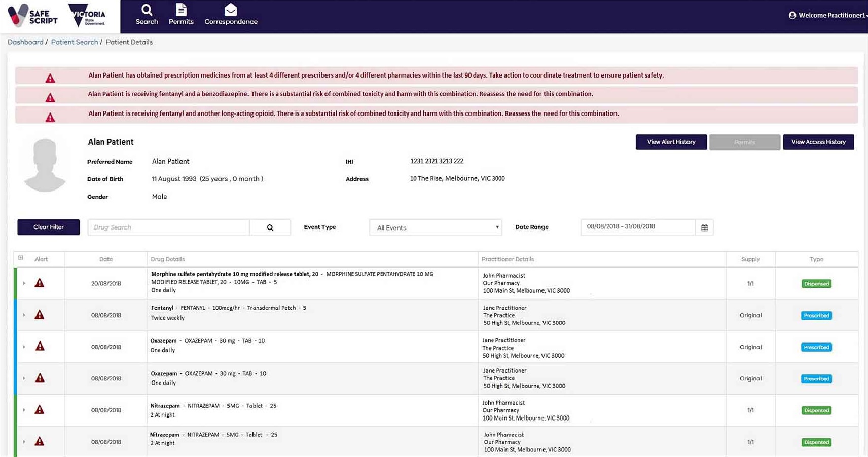Open the All Events event type dropdown
Screen dimensions: 868x457
pyautogui.click(x=436, y=227)
